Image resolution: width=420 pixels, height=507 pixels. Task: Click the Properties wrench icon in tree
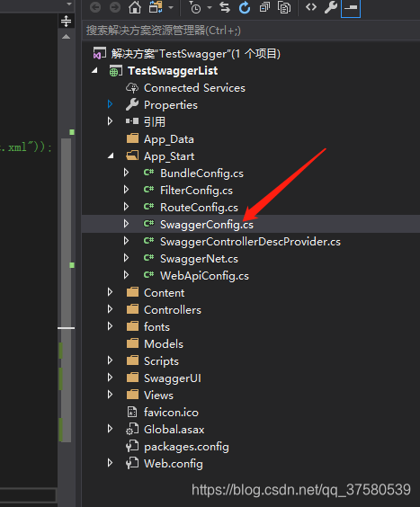[x=132, y=104]
